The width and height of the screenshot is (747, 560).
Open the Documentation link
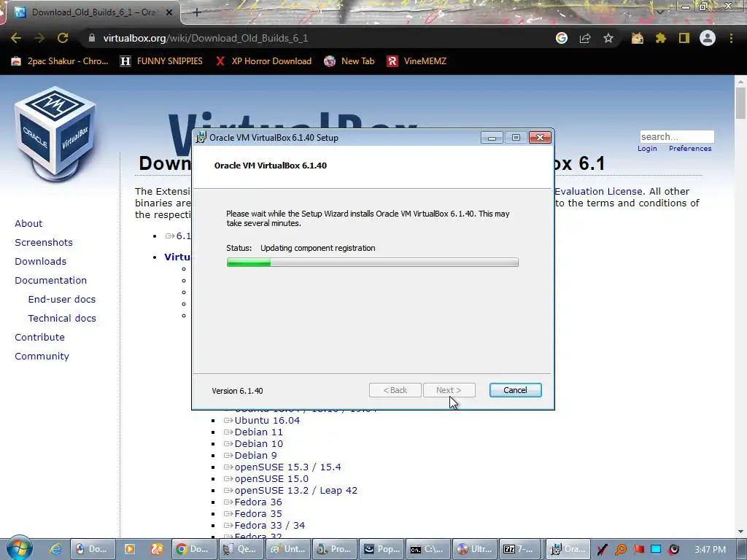tap(51, 281)
